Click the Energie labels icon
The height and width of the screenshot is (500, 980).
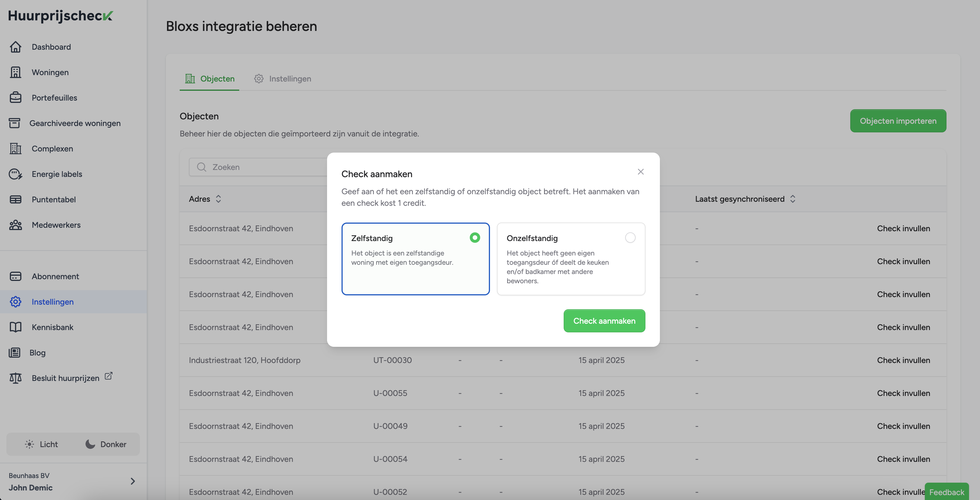coord(16,174)
